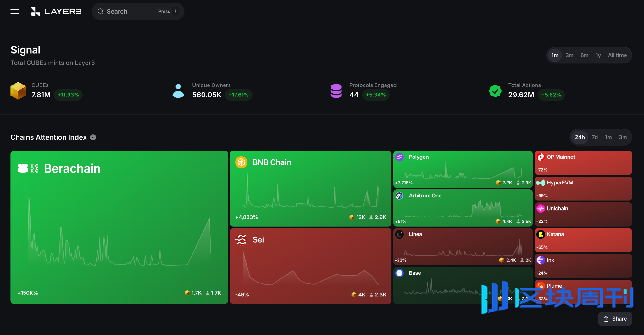Open the Sei tile

pos(310,266)
